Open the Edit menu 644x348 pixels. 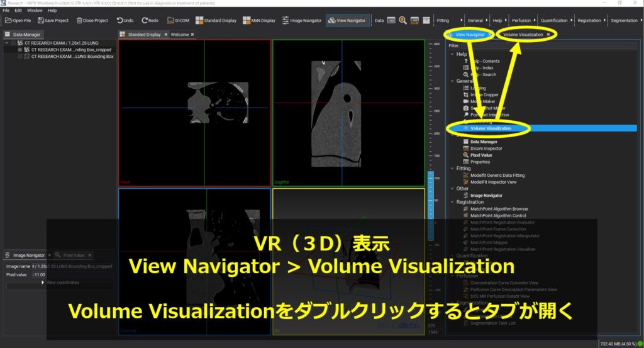pos(18,10)
